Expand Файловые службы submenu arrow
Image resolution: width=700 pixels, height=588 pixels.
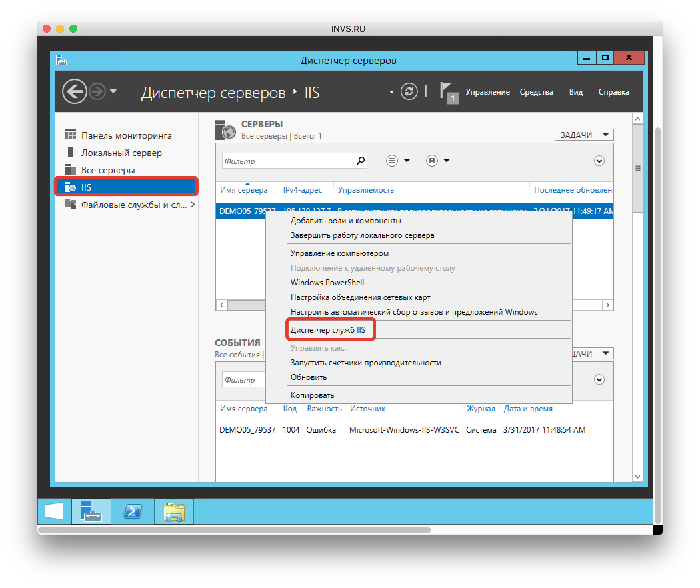192,204
